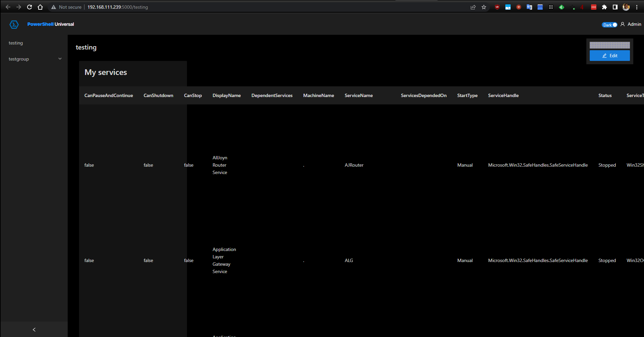Sort by the Status column header
This screenshot has height=337, width=644.
point(605,95)
